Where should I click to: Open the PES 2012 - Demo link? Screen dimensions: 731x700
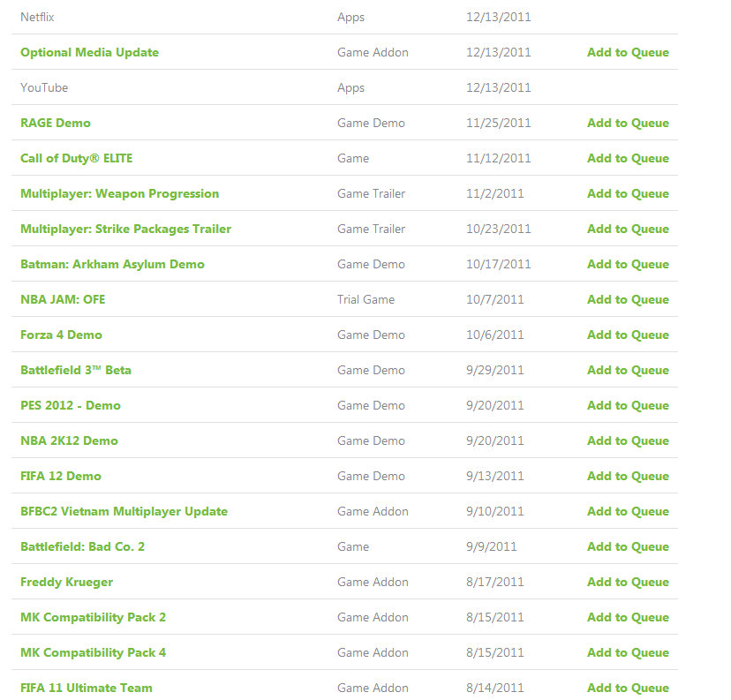[x=71, y=405]
